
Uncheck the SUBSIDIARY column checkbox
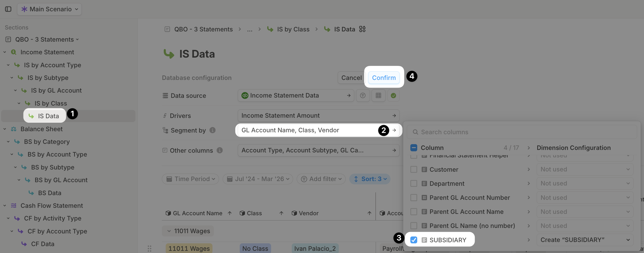pos(414,240)
